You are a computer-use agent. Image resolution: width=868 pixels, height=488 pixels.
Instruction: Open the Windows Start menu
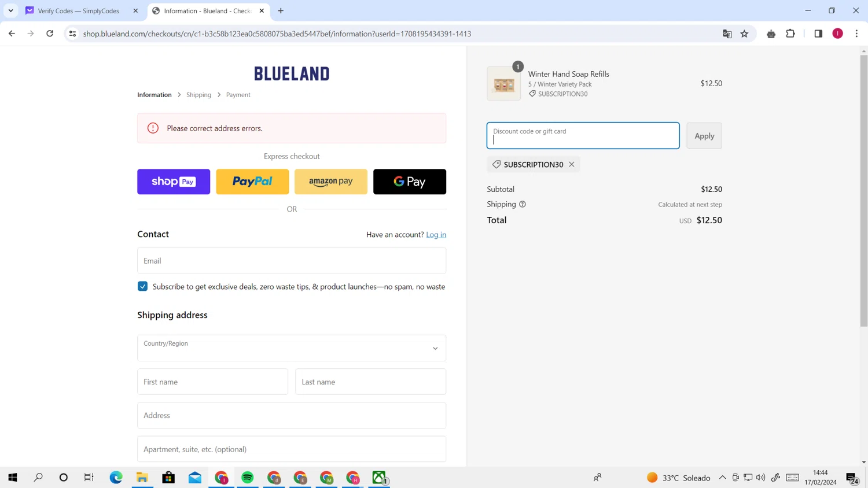[x=13, y=478]
